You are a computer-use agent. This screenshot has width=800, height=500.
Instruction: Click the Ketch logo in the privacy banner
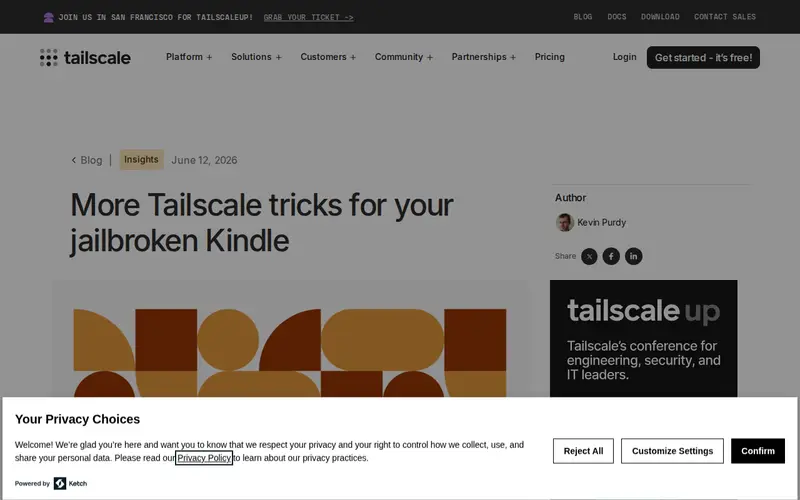(70, 483)
